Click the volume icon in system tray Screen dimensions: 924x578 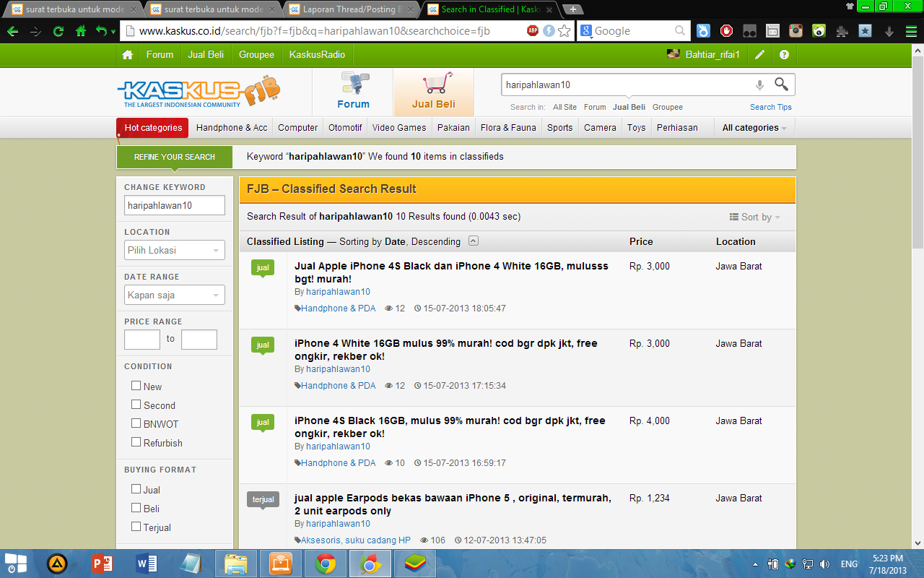click(824, 564)
